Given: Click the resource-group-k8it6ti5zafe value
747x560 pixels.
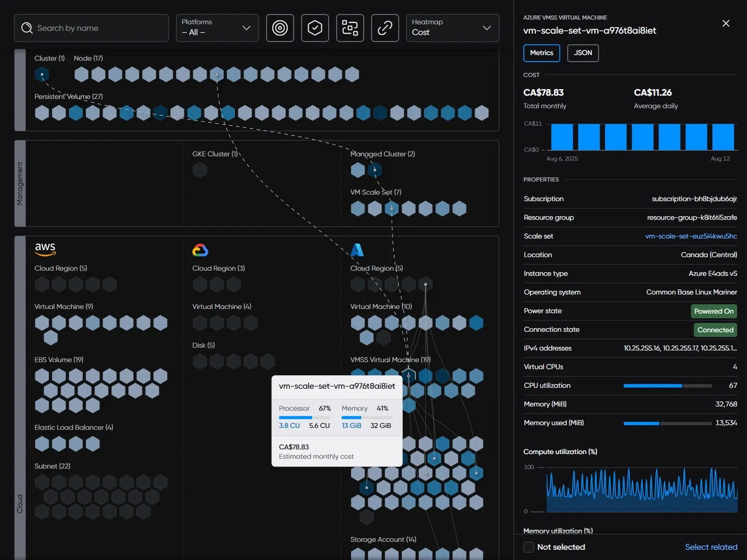Looking at the screenshot, I should [692, 217].
